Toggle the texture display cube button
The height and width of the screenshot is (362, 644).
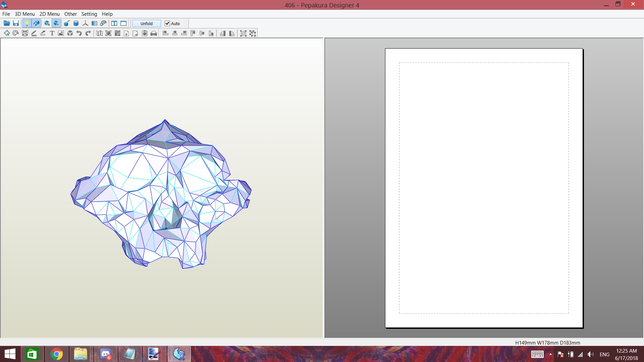pos(36,23)
